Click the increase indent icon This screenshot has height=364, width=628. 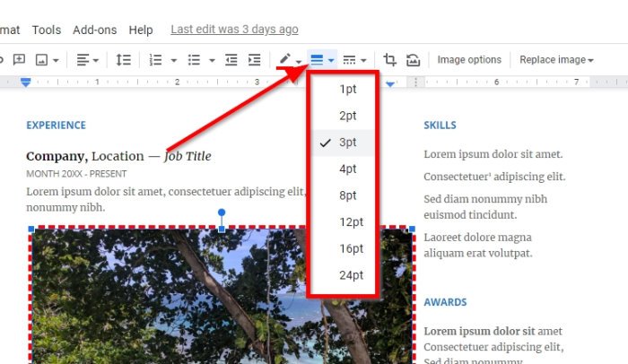pyautogui.click(x=254, y=60)
